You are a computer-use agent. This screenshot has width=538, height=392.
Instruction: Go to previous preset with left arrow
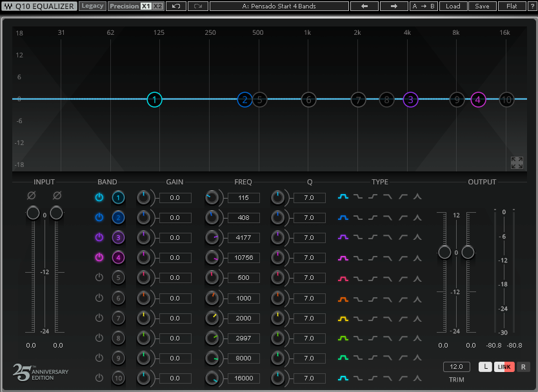(364, 6)
